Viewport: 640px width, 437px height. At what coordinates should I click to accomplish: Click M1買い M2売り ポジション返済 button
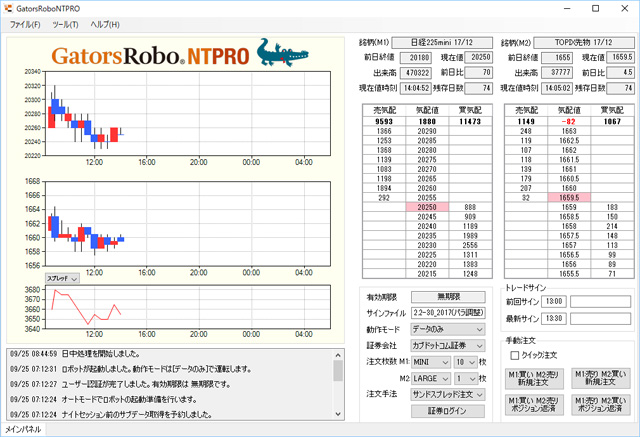tap(534, 405)
